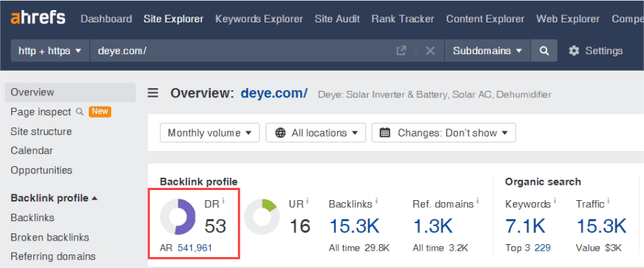644x268 pixels.
Task: Click the magnifier search button
Action: pos(544,51)
